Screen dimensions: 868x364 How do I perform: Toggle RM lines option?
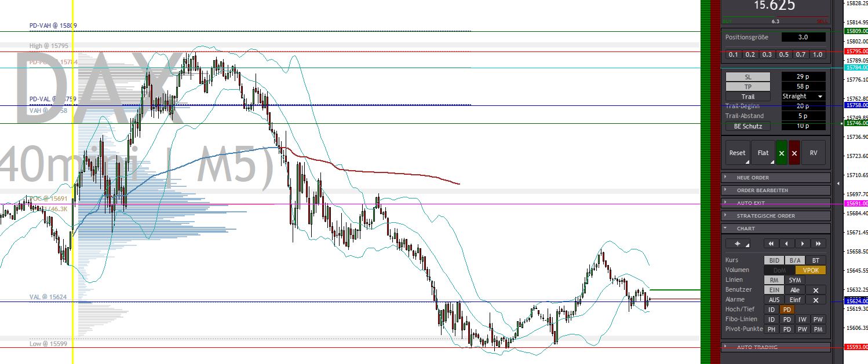coord(774,280)
